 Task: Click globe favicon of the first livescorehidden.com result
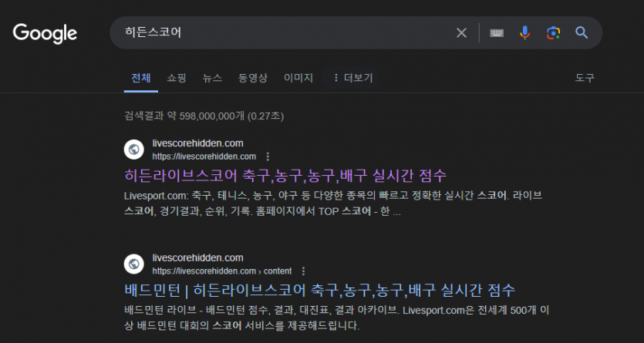(134, 150)
